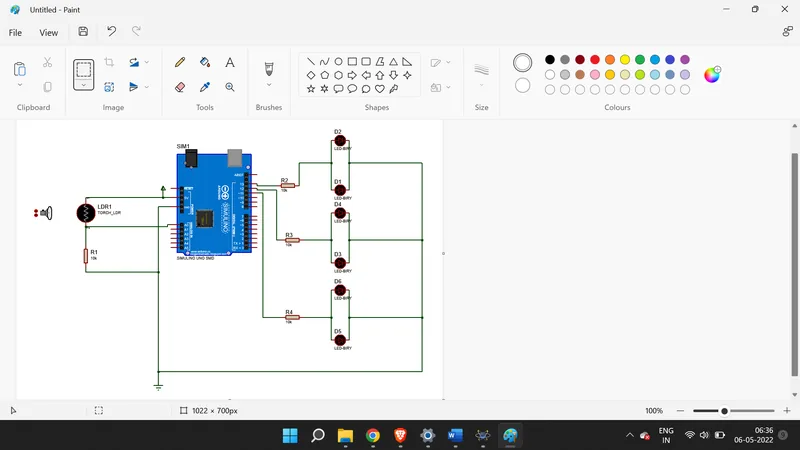This screenshot has height=450, width=800.
Task: Pick the purple colour swatch
Action: [x=685, y=60]
